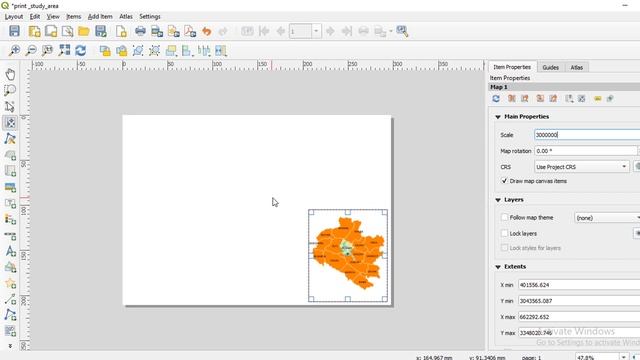This screenshot has width=640, height=360.
Task: Click the Resize Items icon
Action: (220, 51)
